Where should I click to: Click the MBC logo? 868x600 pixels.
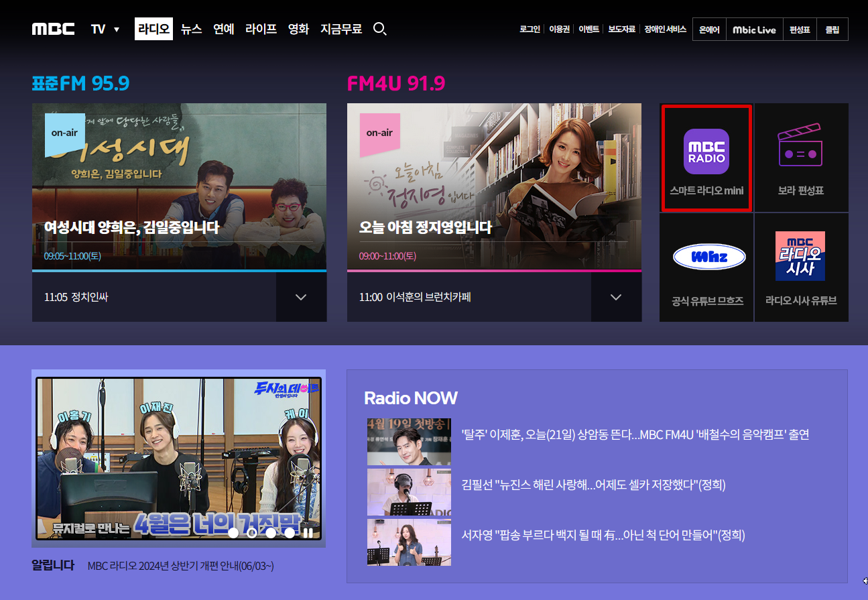(53, 29)
